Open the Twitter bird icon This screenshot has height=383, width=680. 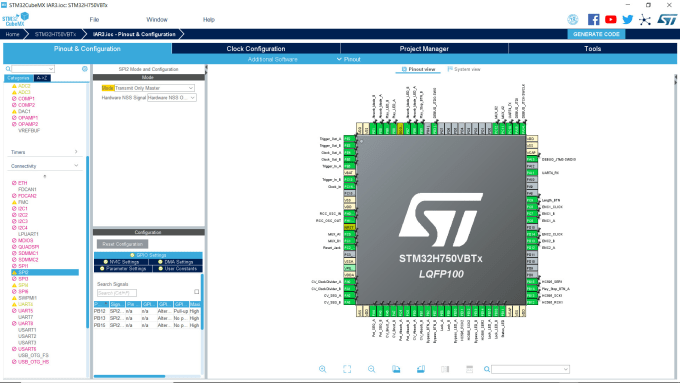(x=627, y=20)
